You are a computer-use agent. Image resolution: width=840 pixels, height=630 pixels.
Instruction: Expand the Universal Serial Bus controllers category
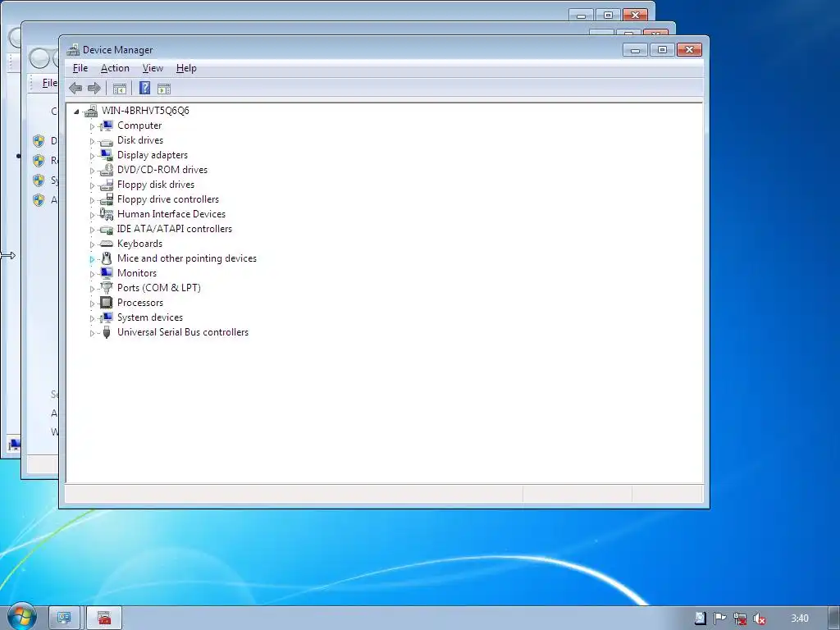pyautogui.click(x=92, y=333)
